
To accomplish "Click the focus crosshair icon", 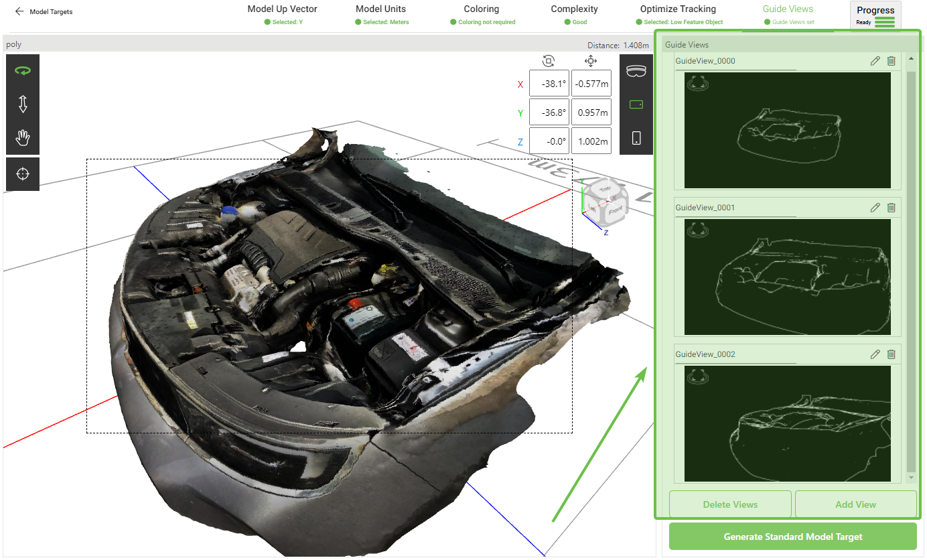I will tap(22, 173).
